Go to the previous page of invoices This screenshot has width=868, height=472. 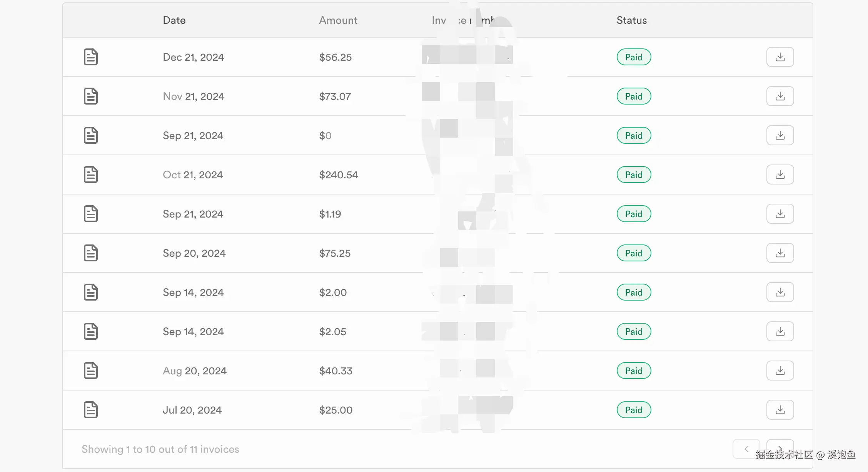tap(746, 449)
